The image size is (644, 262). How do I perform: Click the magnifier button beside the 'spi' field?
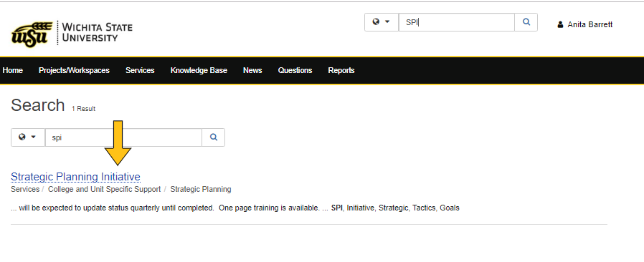tap(214, 137)
